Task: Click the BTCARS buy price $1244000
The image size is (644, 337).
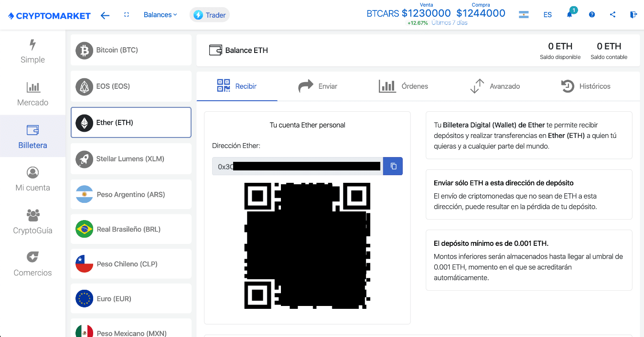Action: click(481, 13)
